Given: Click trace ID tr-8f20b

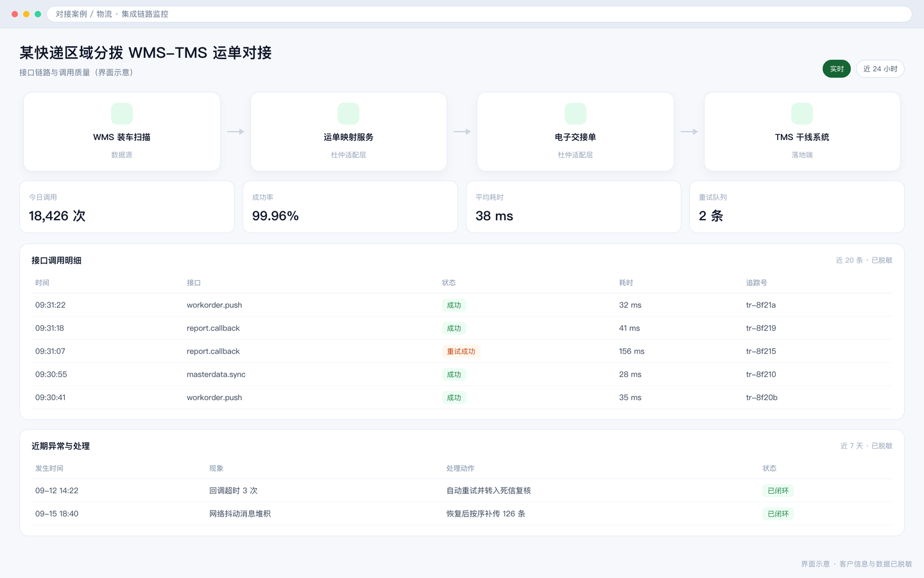Looking at the screenshot, I should (x=762, y=398).
